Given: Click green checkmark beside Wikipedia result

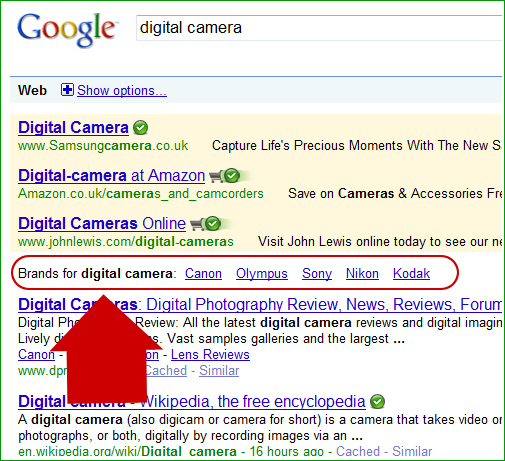Looking at the screenshot, I should [x=378, y=402].
